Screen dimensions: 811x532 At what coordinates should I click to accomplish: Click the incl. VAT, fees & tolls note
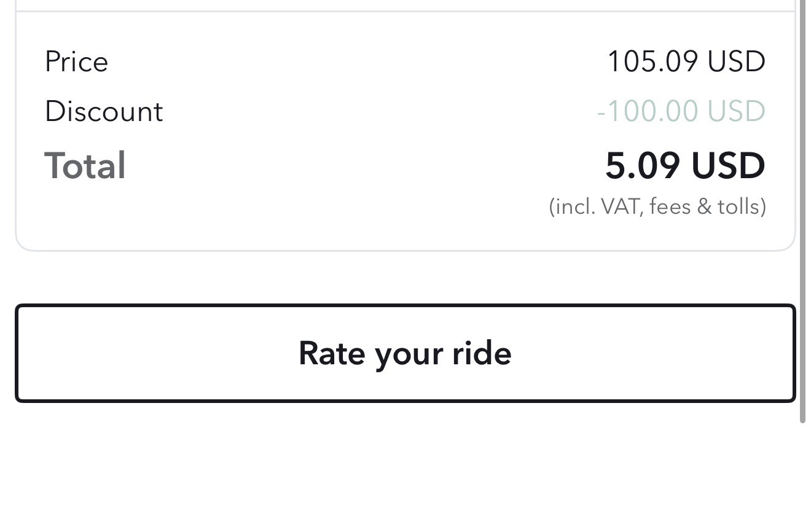click(657, 206)
